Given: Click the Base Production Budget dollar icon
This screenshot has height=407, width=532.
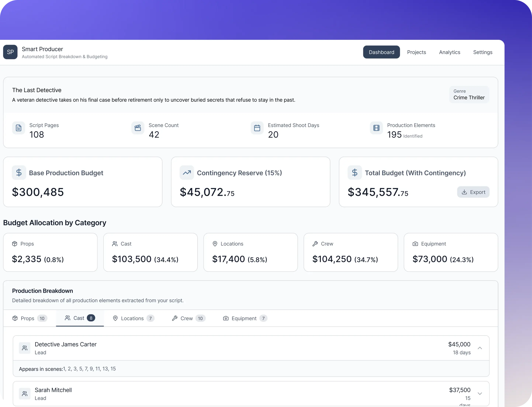Looking at the screenshot, I should tap(19, 173).
